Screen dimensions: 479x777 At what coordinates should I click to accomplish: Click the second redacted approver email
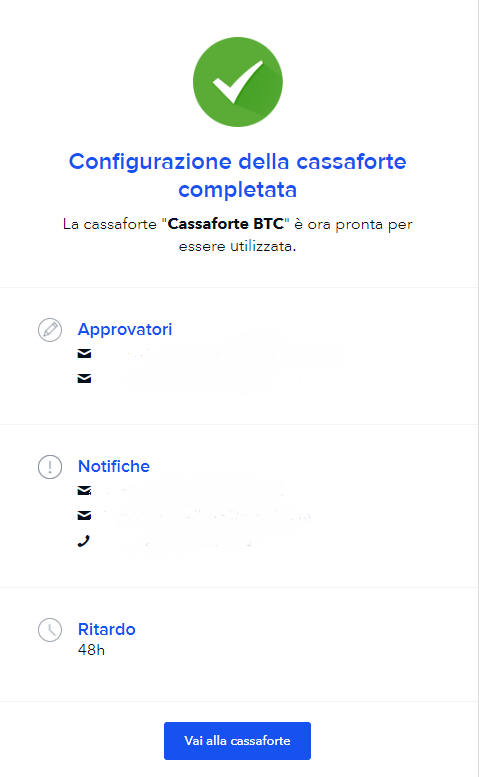click(x=208, y=379)
